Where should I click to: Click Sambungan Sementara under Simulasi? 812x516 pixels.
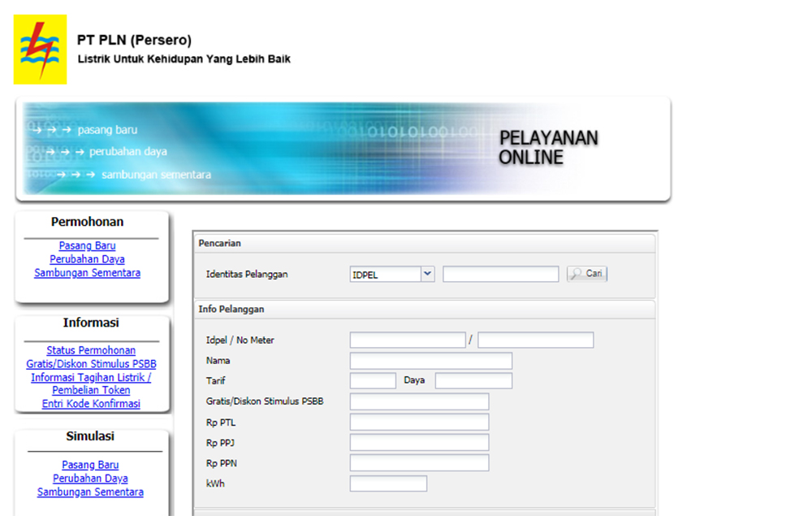(90, 492)
